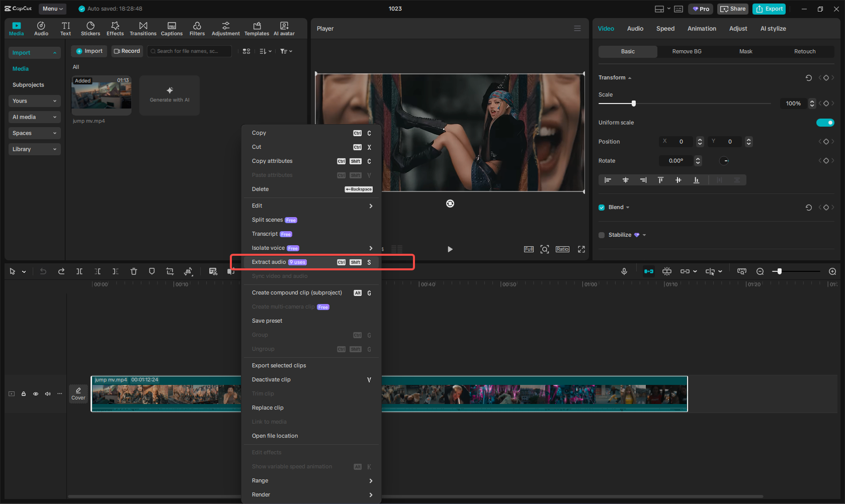Toggle the Blend checkbox in the Video panel
This screenshot has height=504, width=845.
(x=601, y=207)
